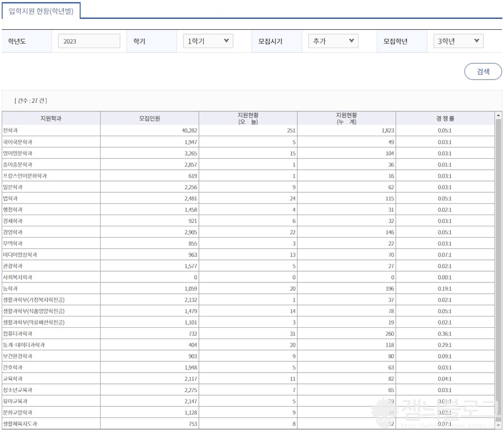Click the 0.19:1 competition ratio cell
504x432 pixels.
point(445,288)
